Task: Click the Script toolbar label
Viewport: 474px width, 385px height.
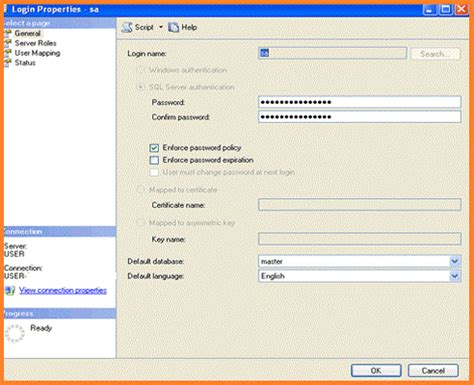Action: pyautogui.click(x=144, y=27)
